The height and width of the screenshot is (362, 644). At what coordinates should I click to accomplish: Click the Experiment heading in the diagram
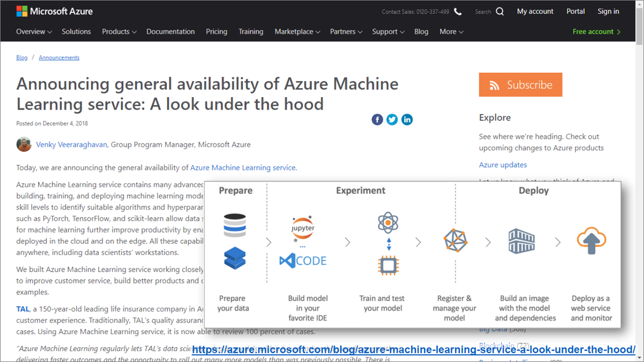[361, 191]
